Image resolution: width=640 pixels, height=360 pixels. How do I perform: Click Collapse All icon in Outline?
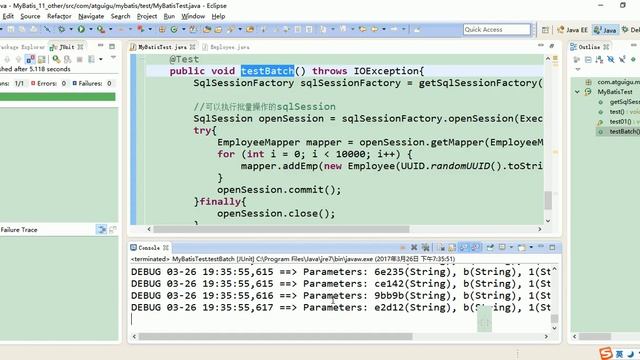pos(588,60)
